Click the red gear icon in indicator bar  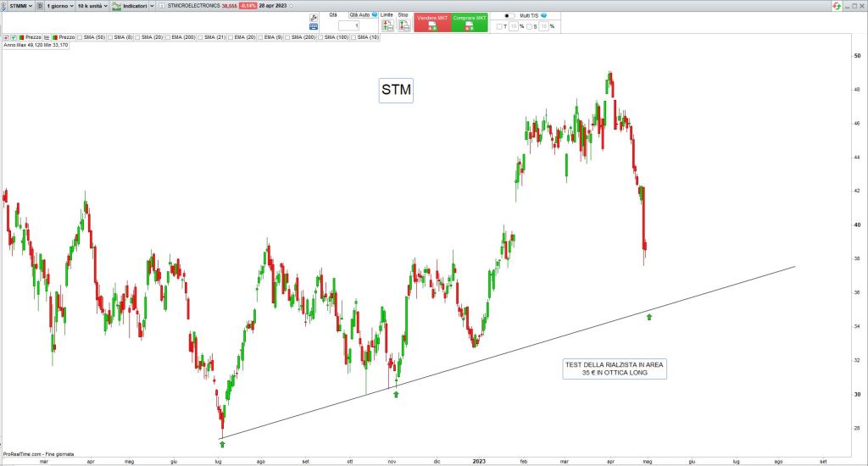[6, 37]
